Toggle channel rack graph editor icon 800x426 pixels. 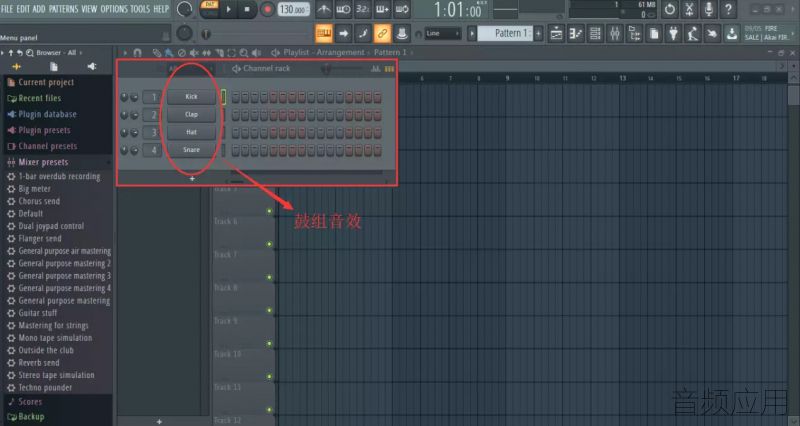376,69
